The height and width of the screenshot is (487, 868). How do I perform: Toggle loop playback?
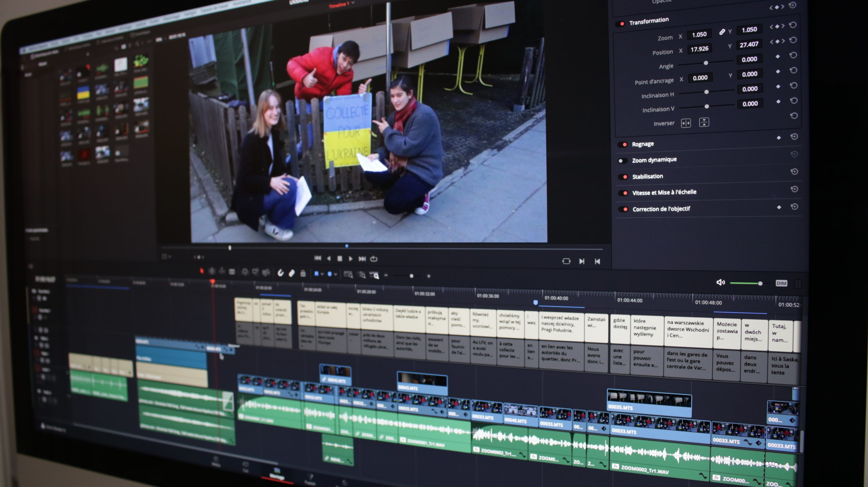click(x=374, y=259)
